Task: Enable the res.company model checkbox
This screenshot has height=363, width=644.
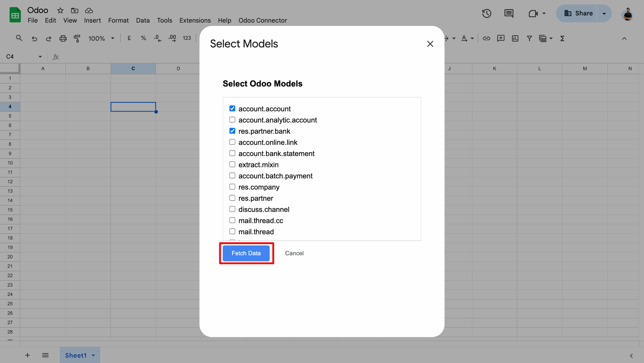Action: coord(232,187)
